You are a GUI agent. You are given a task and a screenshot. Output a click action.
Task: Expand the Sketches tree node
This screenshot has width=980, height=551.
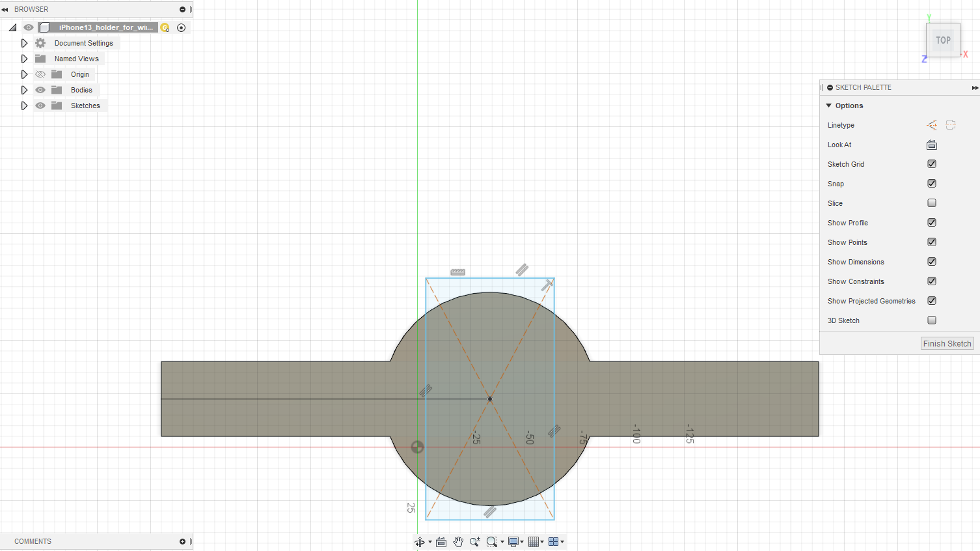[24, 105]
